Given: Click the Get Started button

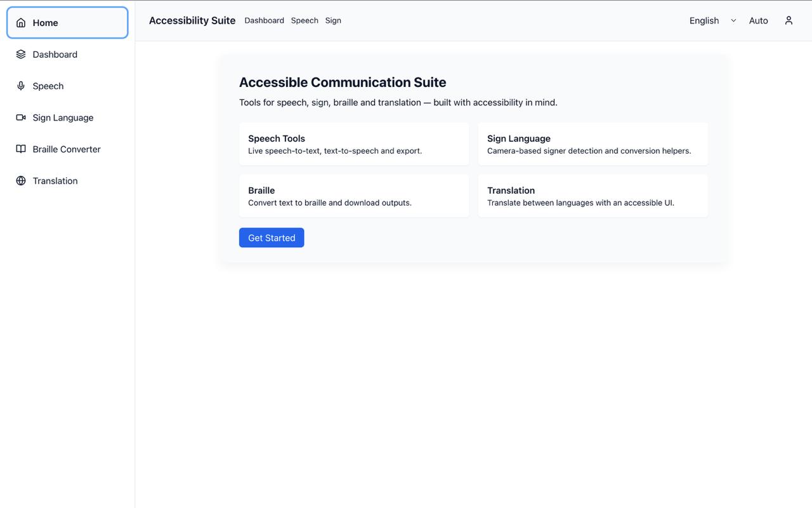Looking at the screenshot, I should click(272, 237).
